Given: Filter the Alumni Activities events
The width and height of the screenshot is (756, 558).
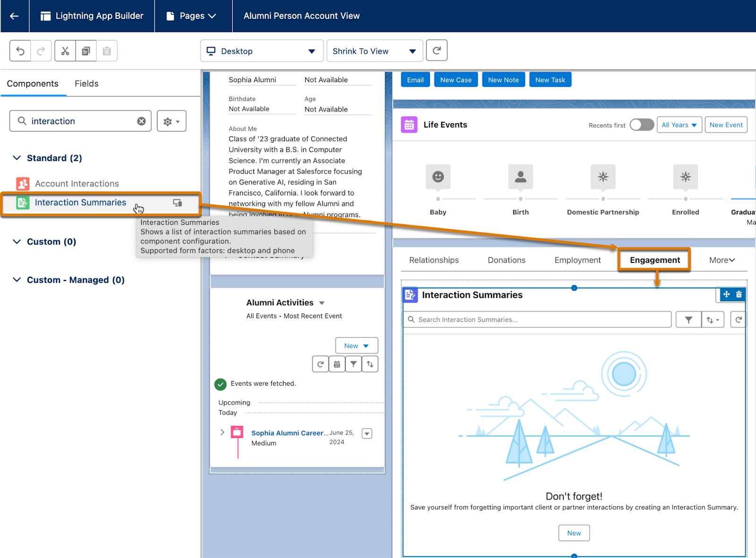Looking at the screenshot, I should [x=353, y=364].
